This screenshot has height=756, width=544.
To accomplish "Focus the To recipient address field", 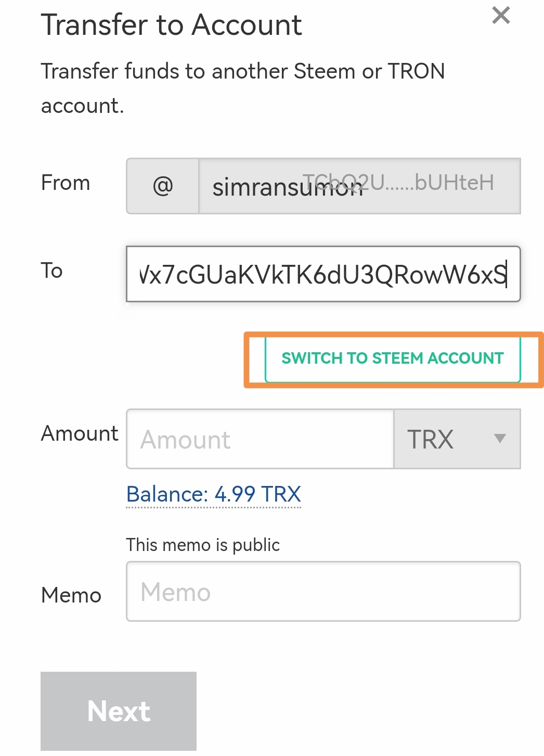I will (x=323, y=274).
